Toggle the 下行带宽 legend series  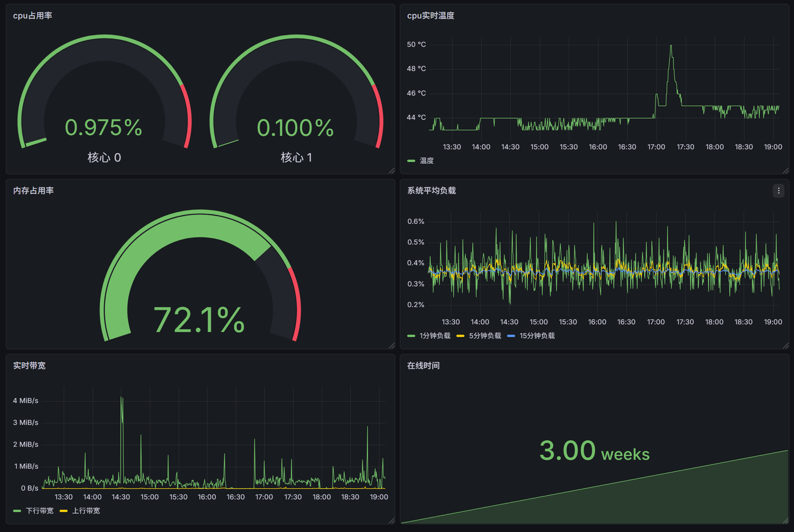point(40,511)
